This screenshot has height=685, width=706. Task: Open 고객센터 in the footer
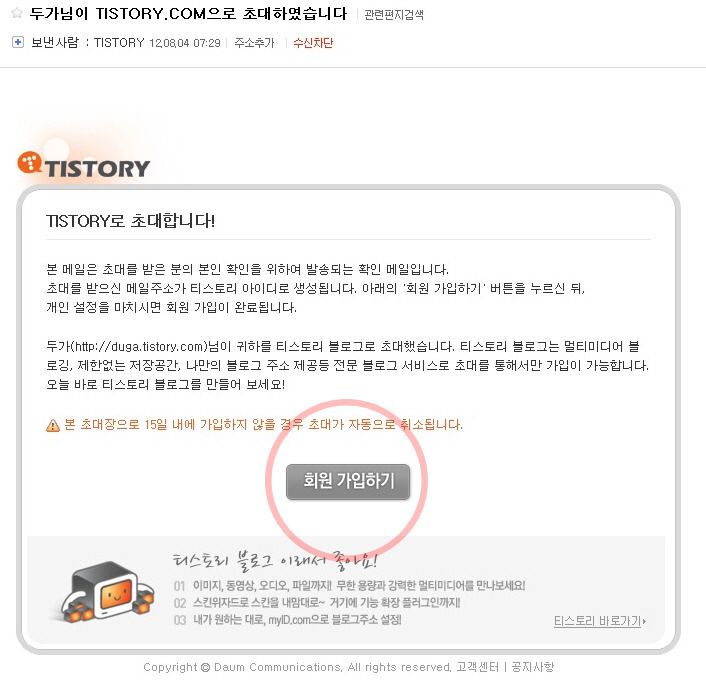pyautogui.click(x=477, y=667)
